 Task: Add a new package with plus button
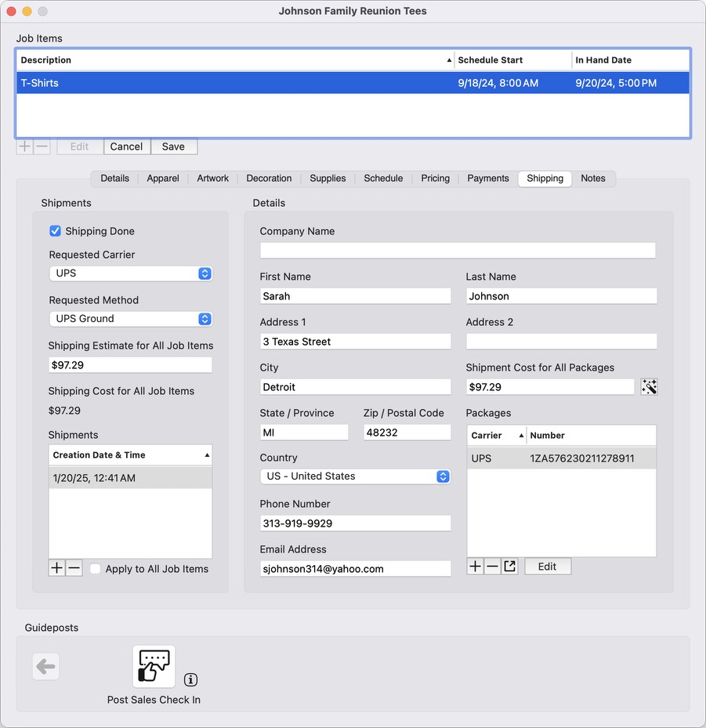click(x=475, y=566)
